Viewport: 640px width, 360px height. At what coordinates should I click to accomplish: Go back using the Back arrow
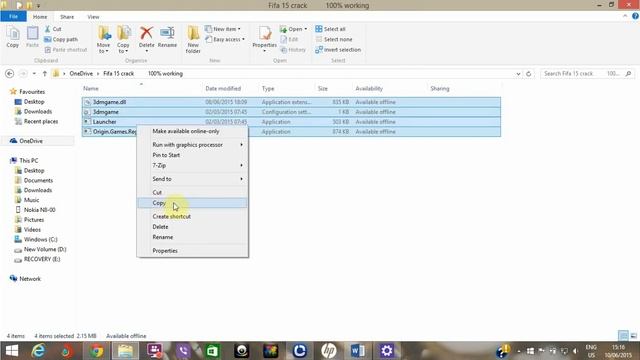coord(9,73)
